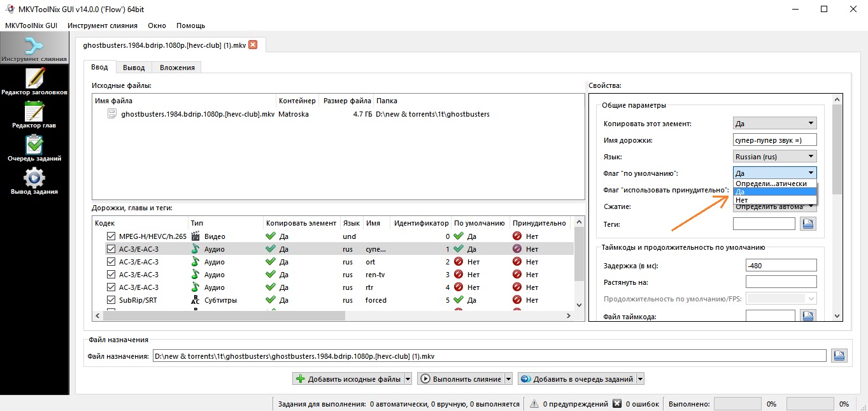Sort tracks by Язык column header
Image resolution: width=868 pixels, height=411 pixels.
click(352, 223)
